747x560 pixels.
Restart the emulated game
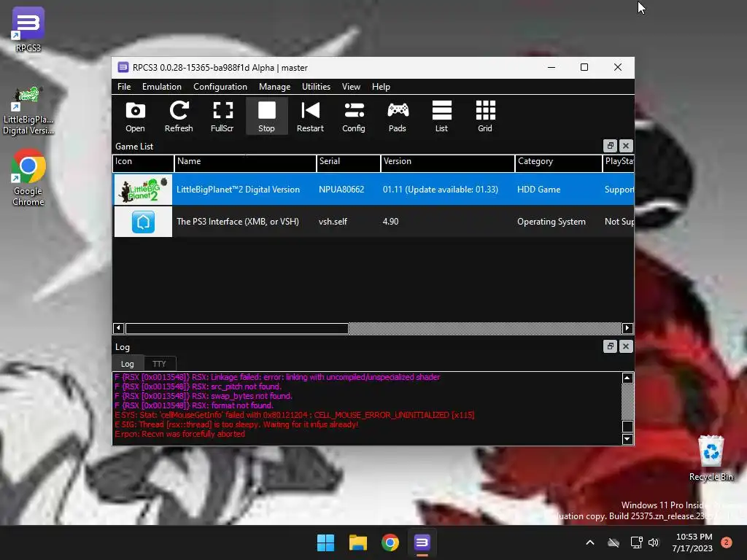click(x=310, y=116)
